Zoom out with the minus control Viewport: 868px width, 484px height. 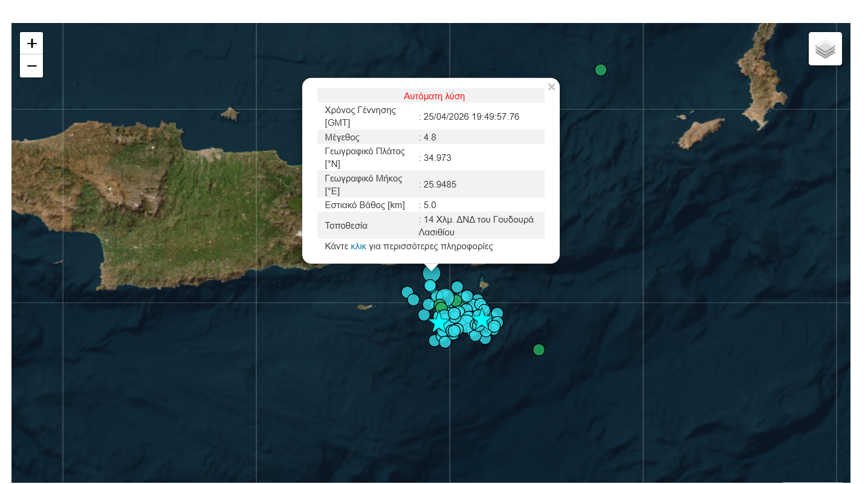pyautogui.click(x=31, y=65)
